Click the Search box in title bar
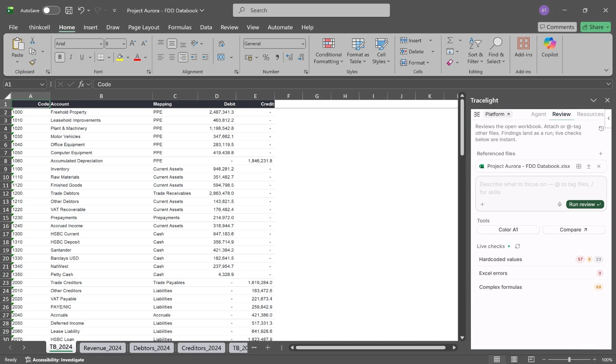616x364 pixels. click(311, 10)
